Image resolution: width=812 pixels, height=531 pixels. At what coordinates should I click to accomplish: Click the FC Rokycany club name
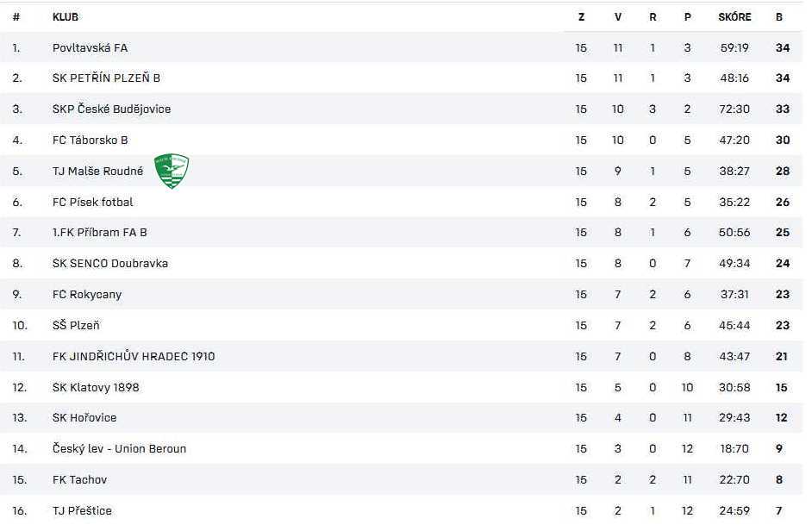pyautogui.click(x=87, y=294)
